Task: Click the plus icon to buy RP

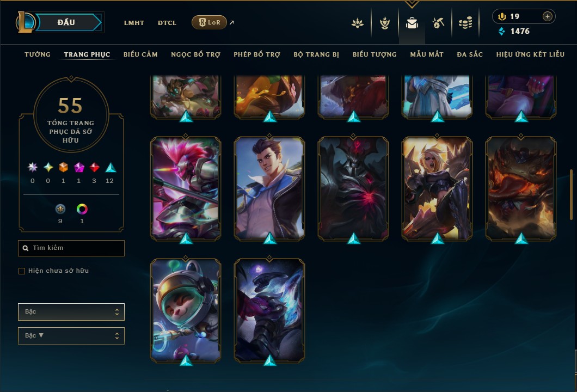Action: (548, 16)
